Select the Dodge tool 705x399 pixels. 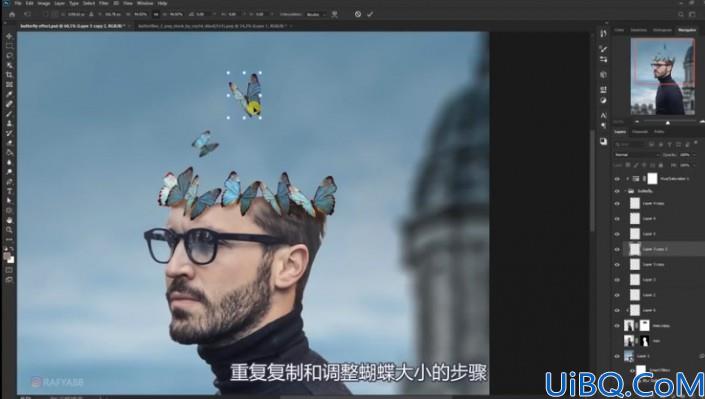[9, 172]
